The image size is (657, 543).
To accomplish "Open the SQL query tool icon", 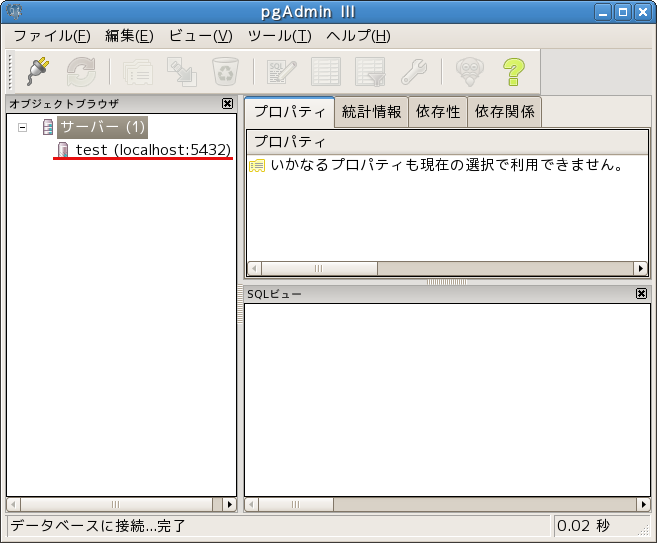I will click(x=282, y=72).
